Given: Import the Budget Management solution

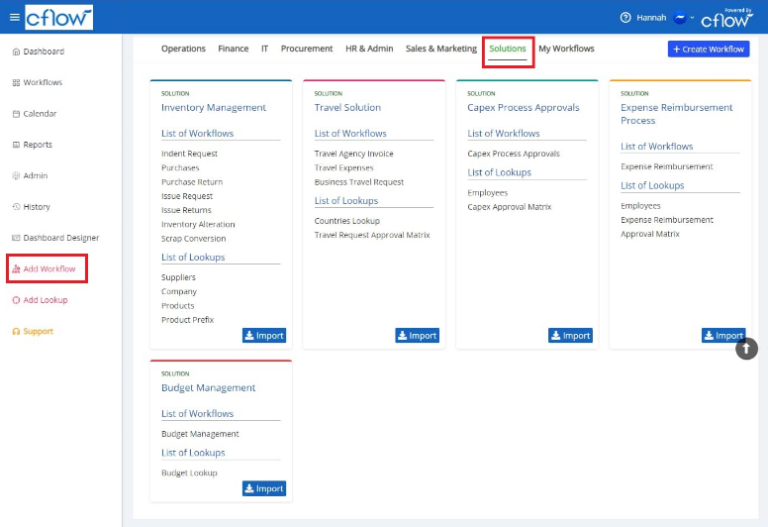Looking at the screenshot, I should pos(264,488).
